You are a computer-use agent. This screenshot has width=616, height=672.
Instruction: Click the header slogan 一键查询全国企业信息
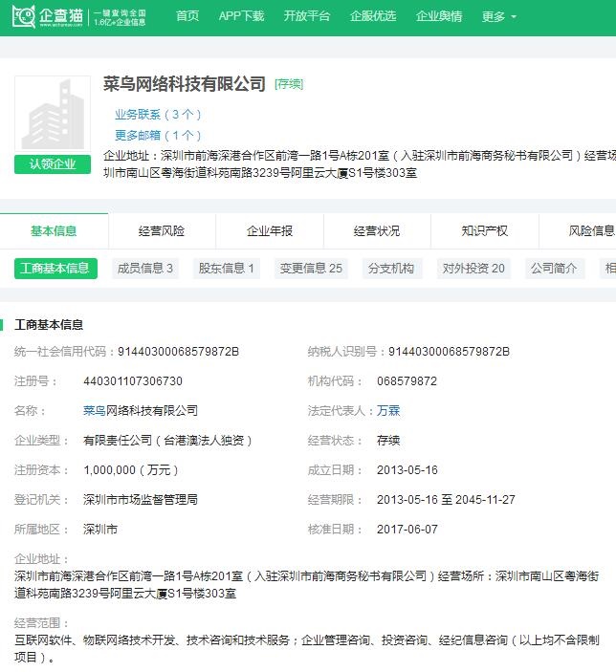click(x=120, y=17)
